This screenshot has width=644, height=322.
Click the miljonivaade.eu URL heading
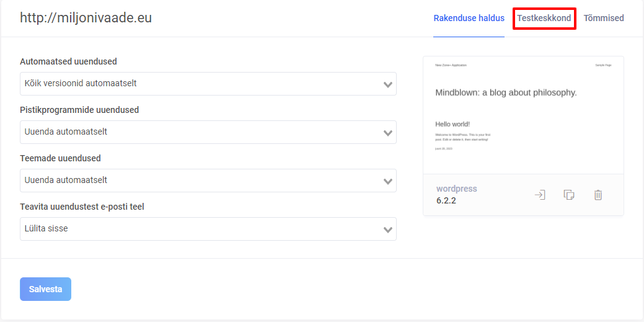pyautogui.click(x=86, y=18)
